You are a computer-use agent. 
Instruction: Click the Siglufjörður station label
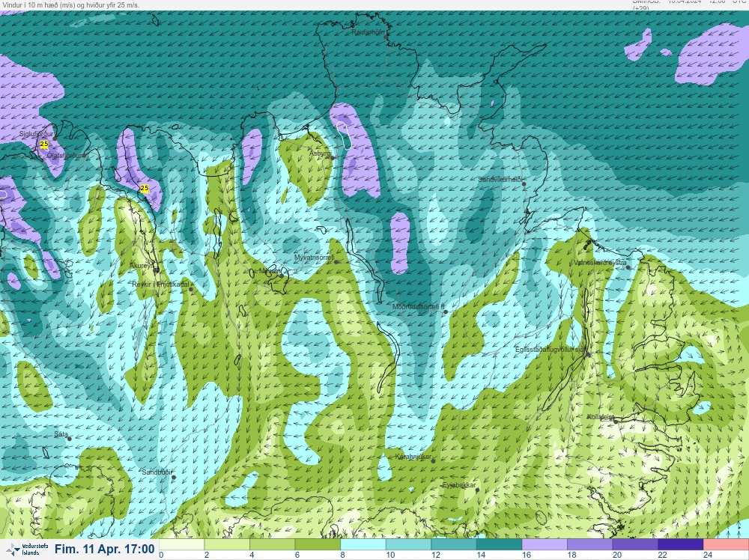coord(36,135)
